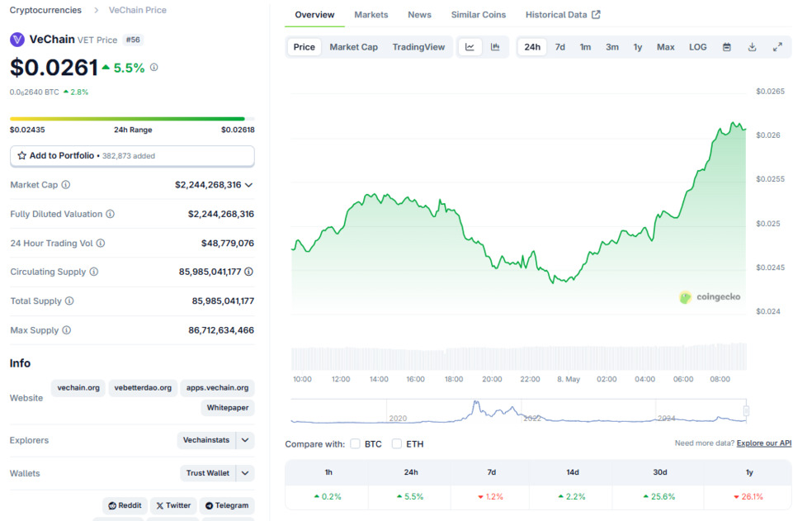Click the 7d 1.2% change cell
This screenshot has height=521, width=812.
[491, 496]
